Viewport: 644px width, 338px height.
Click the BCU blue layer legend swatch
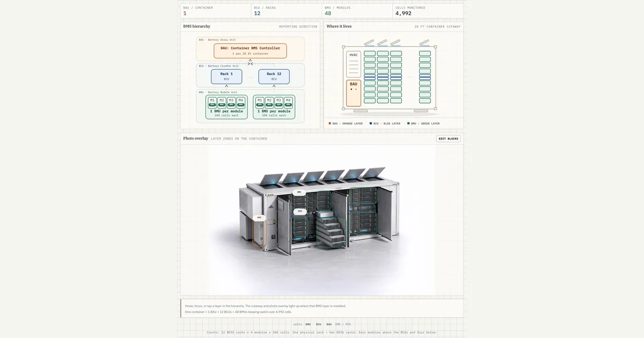click(371, 123)
